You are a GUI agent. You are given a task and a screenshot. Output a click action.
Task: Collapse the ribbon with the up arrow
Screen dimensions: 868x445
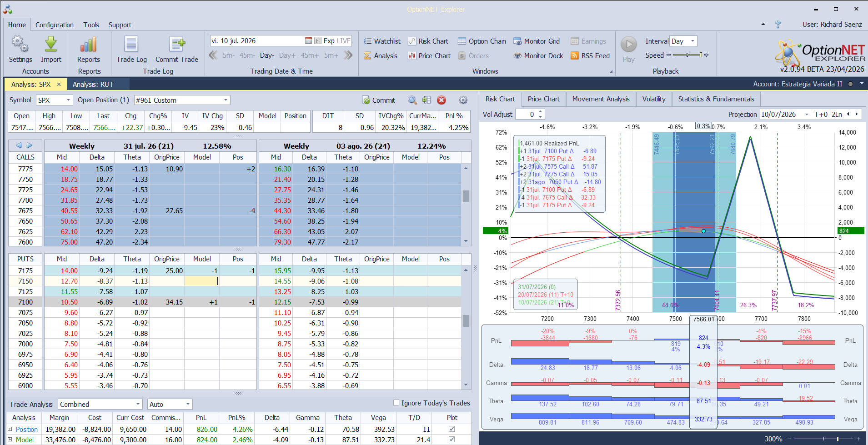[763, 25]
